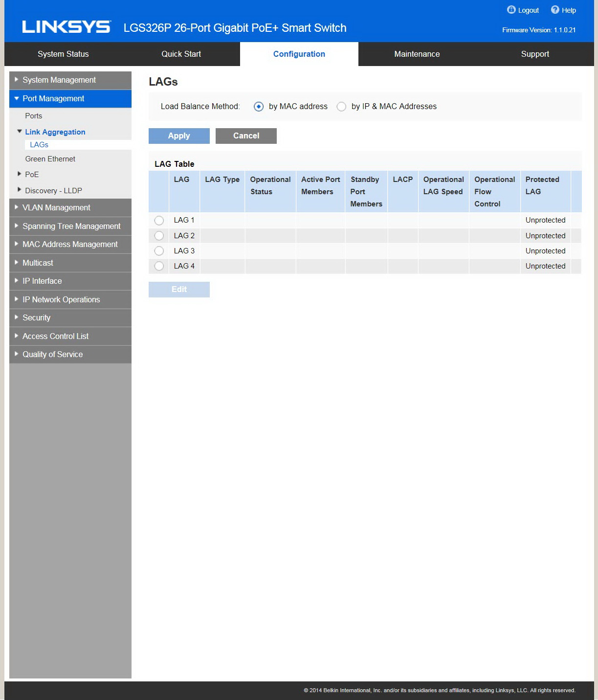Open the Quick Start tab
Viewport: 598px width, 700px height.
pyautogui.click(x=181, y=54)
